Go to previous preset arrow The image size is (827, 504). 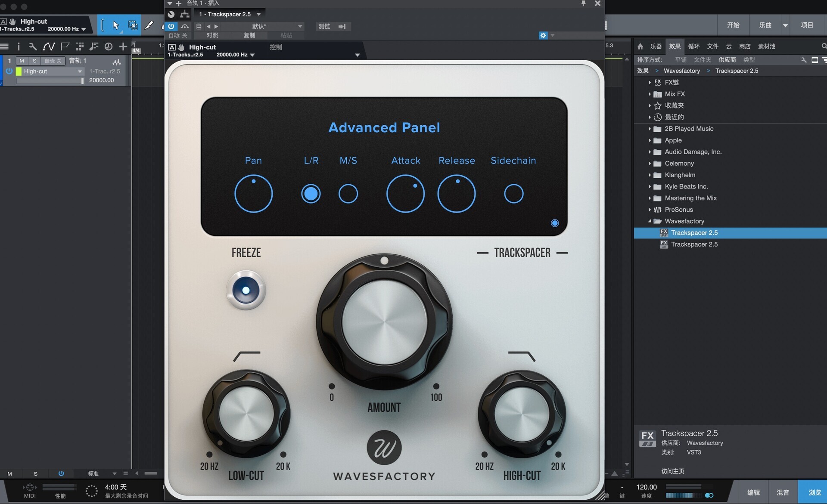tap(208, 26)
